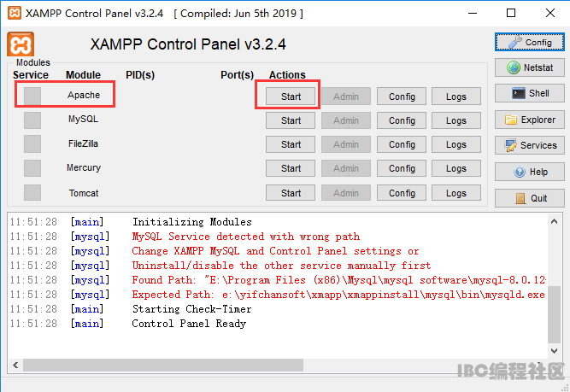Toggle the Tomcat service checkbox
The width and height of the screenshot is (570, 392).
(x=32, y=193)
